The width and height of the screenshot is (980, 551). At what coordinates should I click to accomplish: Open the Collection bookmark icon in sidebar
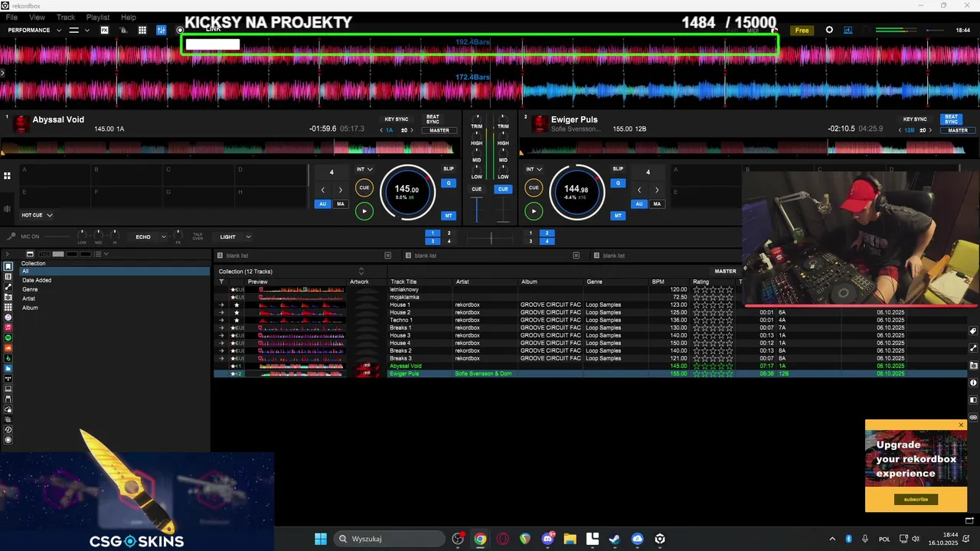[8, 266]
